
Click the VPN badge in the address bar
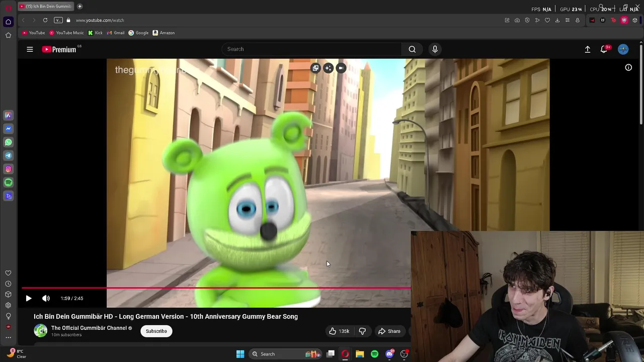coord(58,20)
